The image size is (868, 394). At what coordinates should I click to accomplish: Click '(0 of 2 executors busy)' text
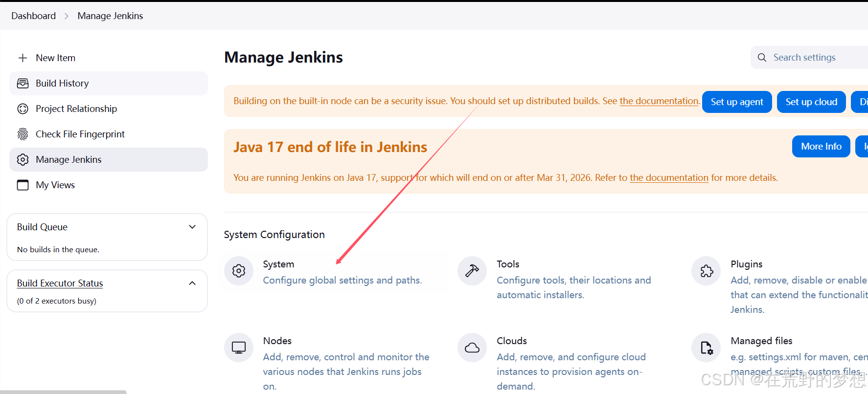57,301
